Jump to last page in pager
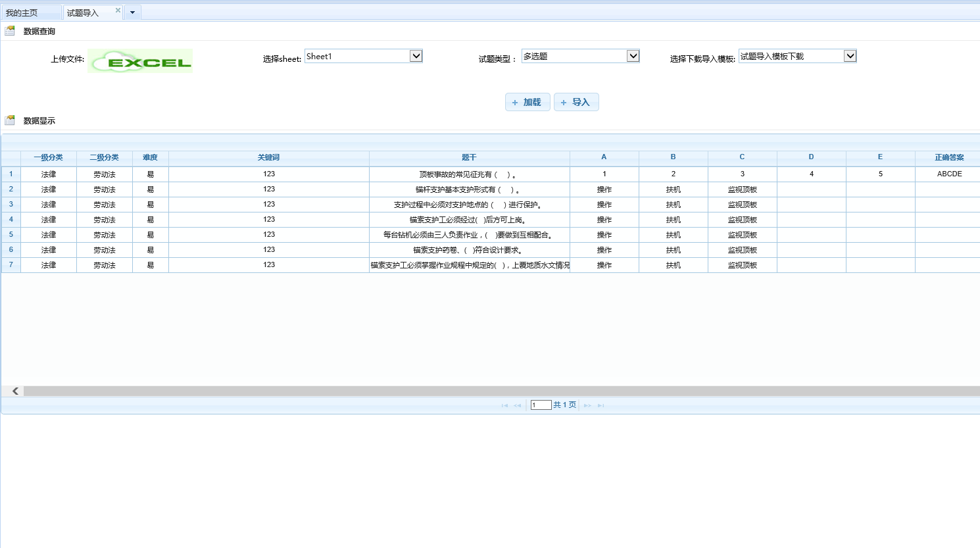The image size is (980, 548). point(600,405)
